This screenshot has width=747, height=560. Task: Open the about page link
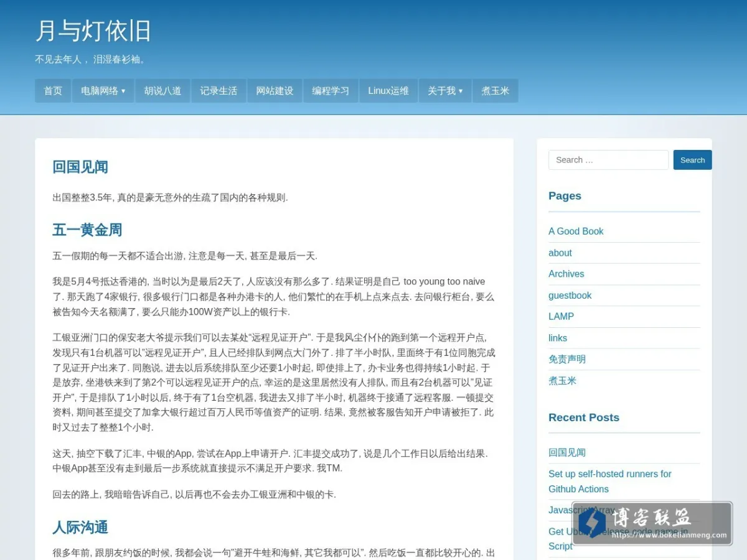560,253
